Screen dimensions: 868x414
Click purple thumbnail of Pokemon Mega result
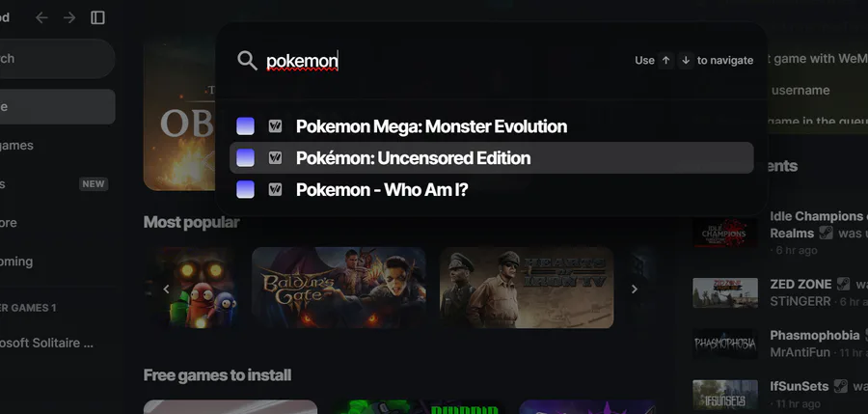[245, 126]
